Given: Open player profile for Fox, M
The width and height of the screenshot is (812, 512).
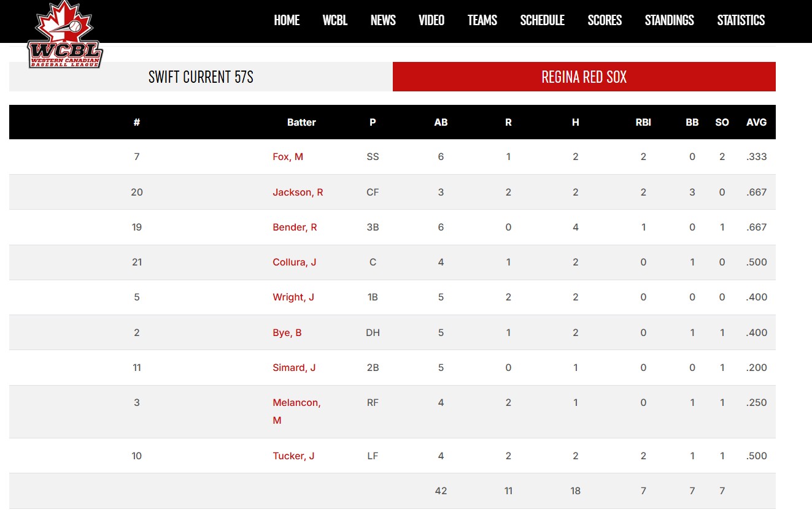Looking at the screenshot, I should 288,157.
